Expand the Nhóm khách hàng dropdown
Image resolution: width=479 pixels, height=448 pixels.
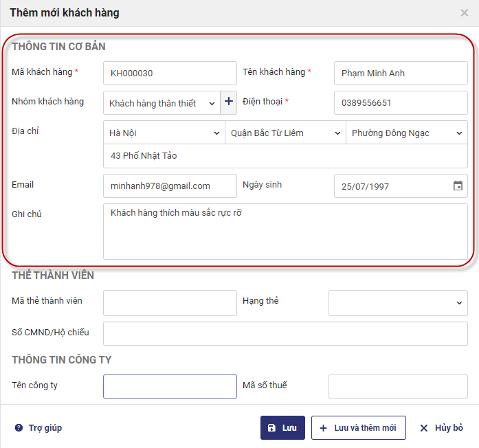(161, 103)
